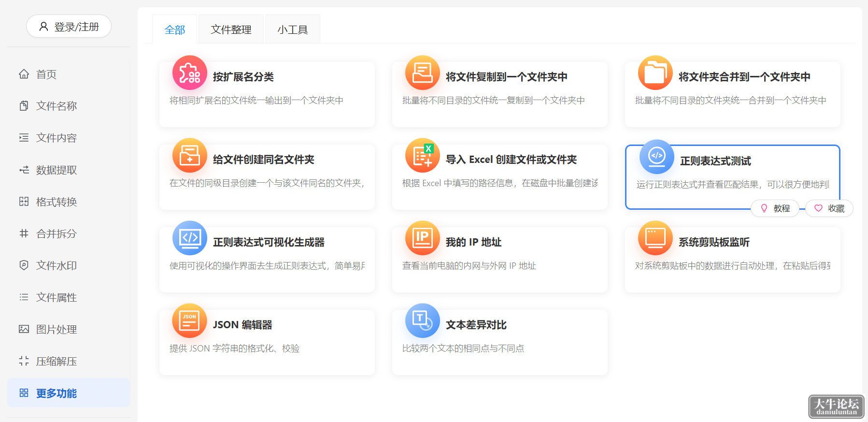Screen dimensions: 868x422
Task: Open the 正则表达式可视化生成器 icon
Action: [190, 238]
